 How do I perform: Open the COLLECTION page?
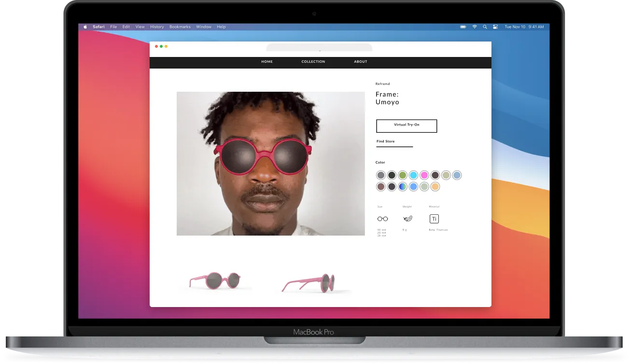pyautogui.click(x=313, y=62)
